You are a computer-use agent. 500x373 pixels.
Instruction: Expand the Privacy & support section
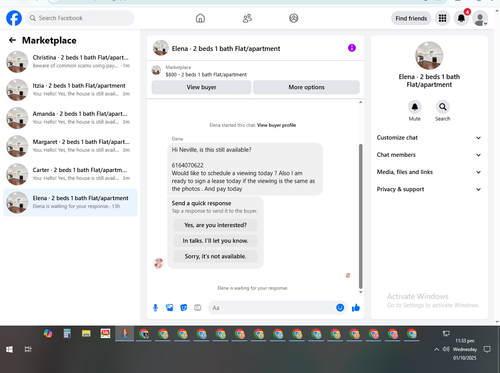pyautogui.click(x=429, y=189)
